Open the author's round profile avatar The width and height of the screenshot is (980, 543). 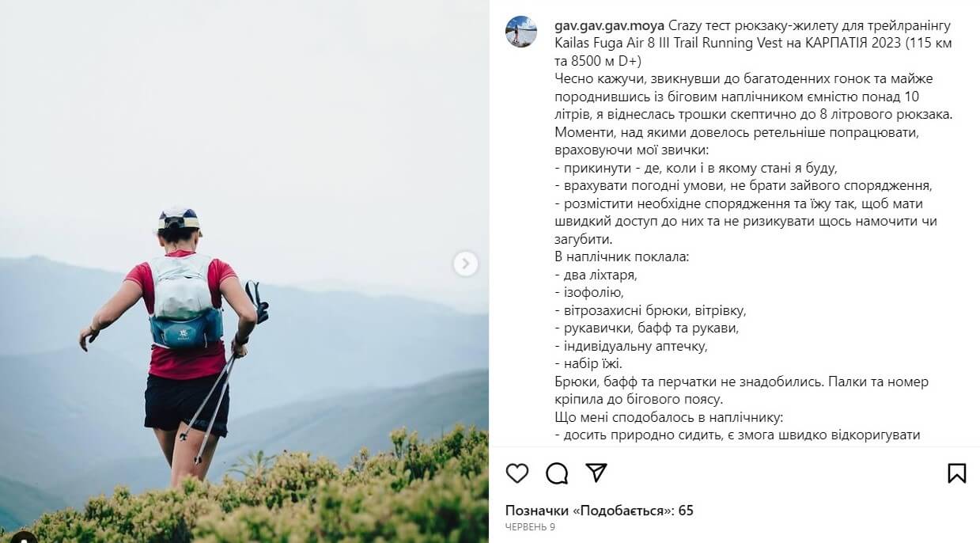(521, 32)
